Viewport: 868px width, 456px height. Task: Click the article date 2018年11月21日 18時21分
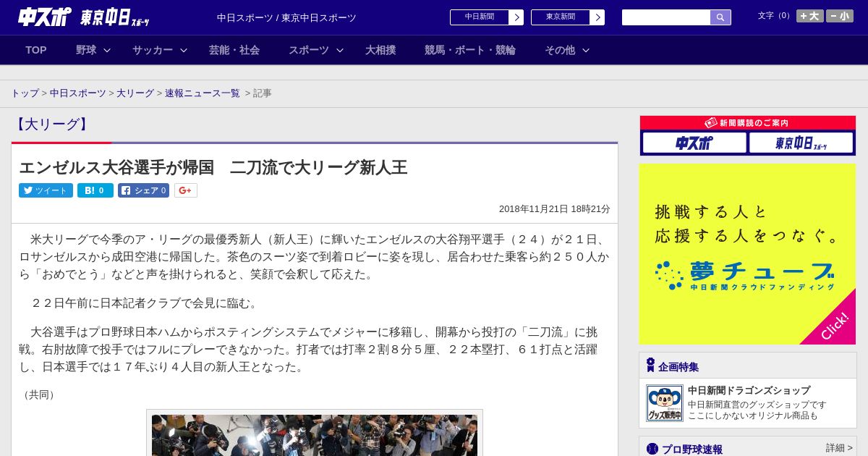(x=555, y=208)
